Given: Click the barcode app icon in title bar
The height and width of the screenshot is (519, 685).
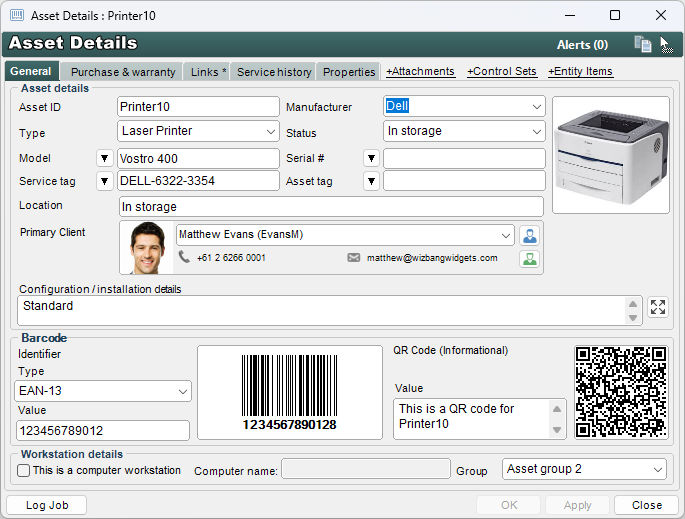Looking at the screenshot, I should pyautogui.click(x=17, y=15).
